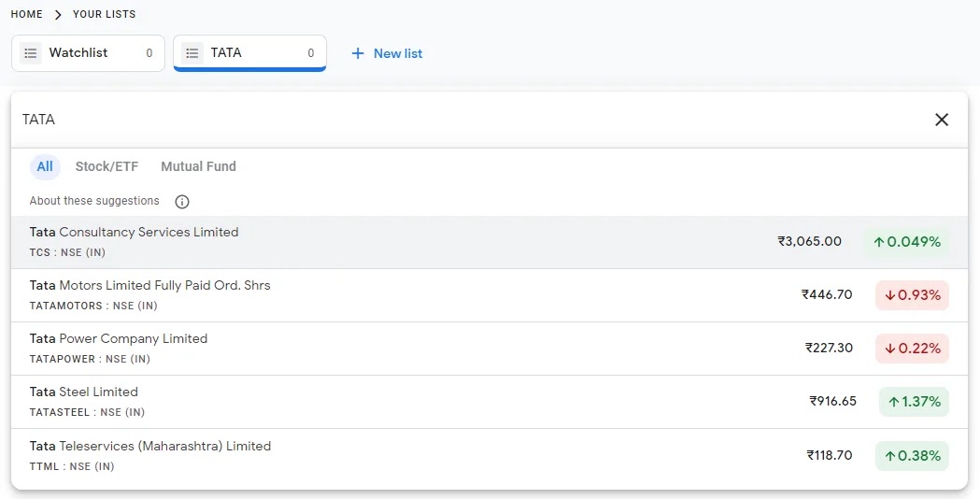Filter results by Stock/ETF
The image size is (980, 499).
point(107,167)
